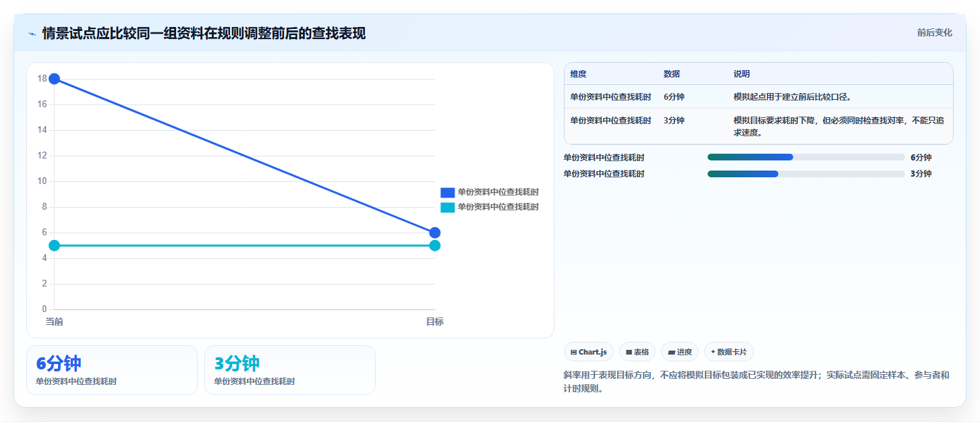
Task: Click the 6分钟 cell in the table
Action: coord(674,97)
